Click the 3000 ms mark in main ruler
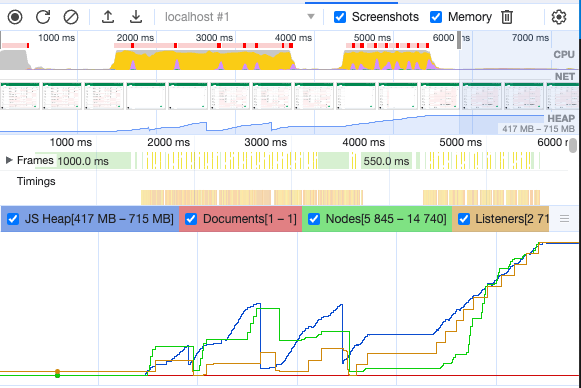581x388 pixels. pos(266,142)
